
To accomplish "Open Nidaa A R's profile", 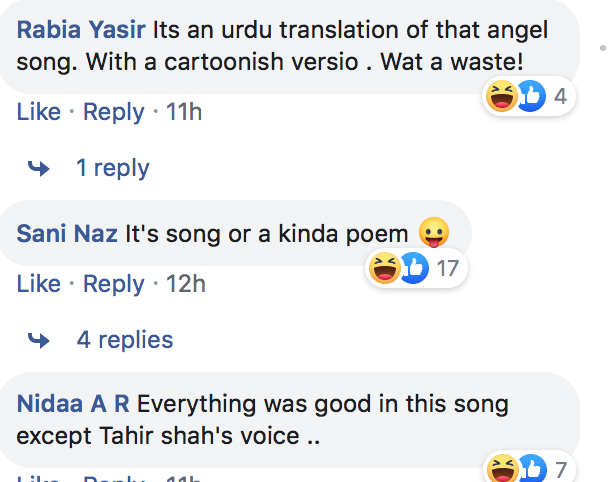I will coord(73,404).
